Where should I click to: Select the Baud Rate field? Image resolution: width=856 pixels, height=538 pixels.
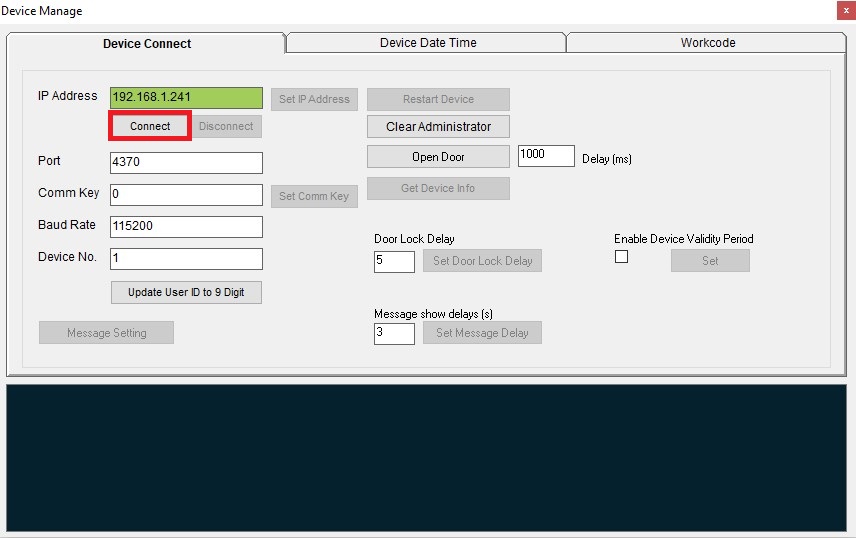click(x=186, y=227)
